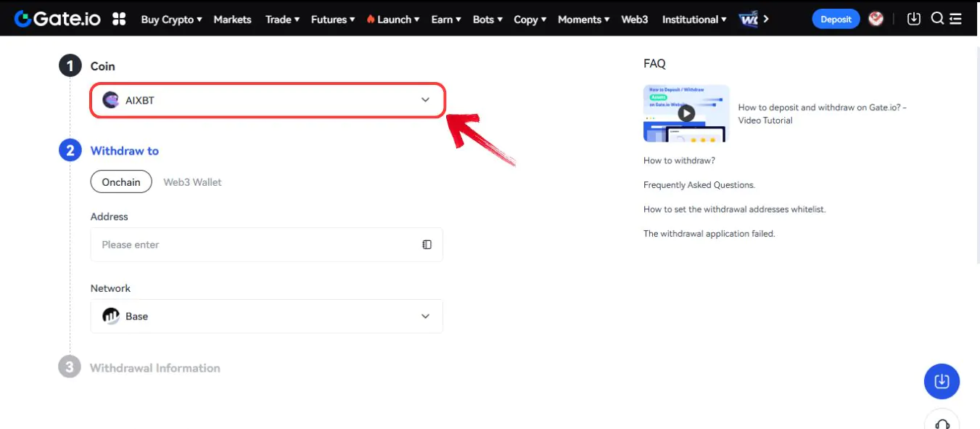980x429 pixels.
Task: Click the 'Coin' step heading
Action: tap(102, 66)
